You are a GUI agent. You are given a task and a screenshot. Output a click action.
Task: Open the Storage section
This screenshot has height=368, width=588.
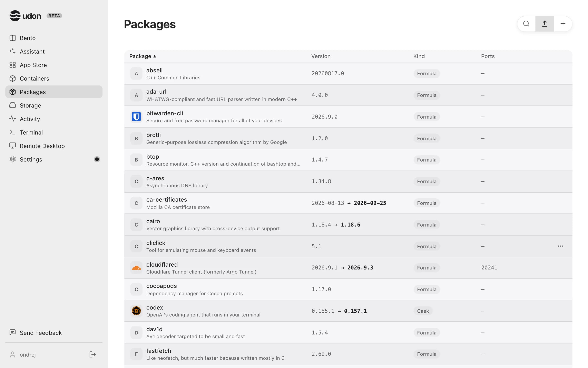pyautogui.click(x=54, y=105)
